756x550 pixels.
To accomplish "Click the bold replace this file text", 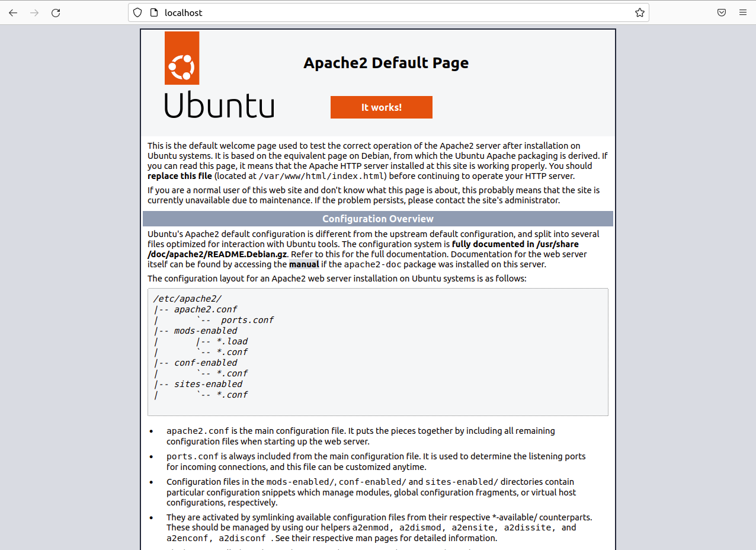I will point(180,176).
